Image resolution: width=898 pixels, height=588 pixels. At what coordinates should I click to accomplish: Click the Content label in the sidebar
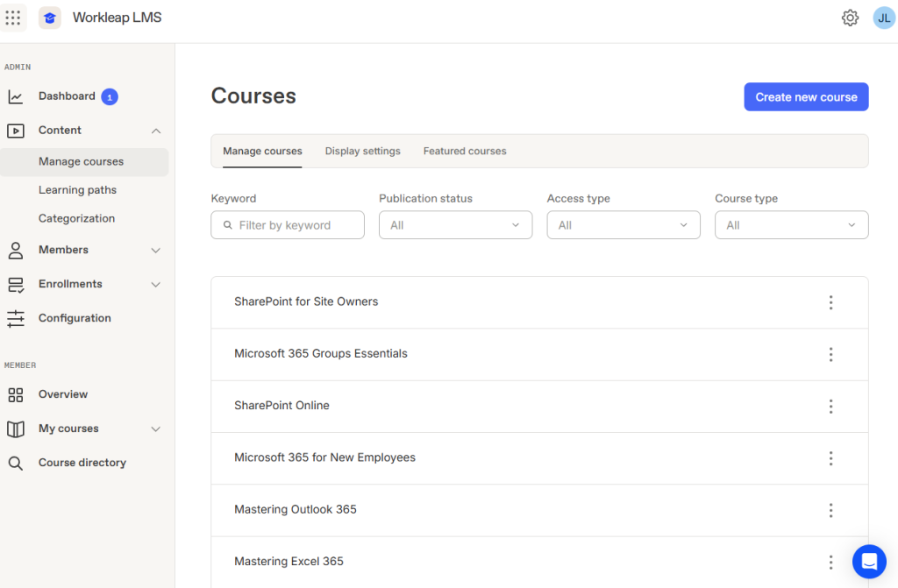[x=60, y=131]
